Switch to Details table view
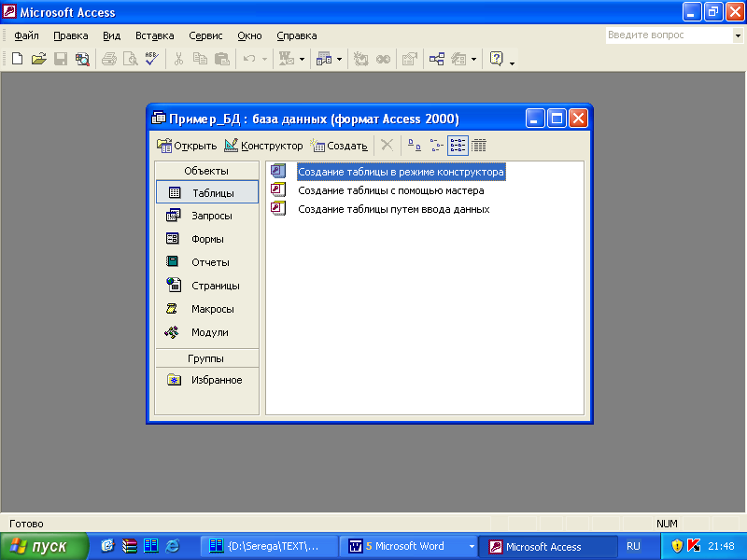 [x=479, y=146]
